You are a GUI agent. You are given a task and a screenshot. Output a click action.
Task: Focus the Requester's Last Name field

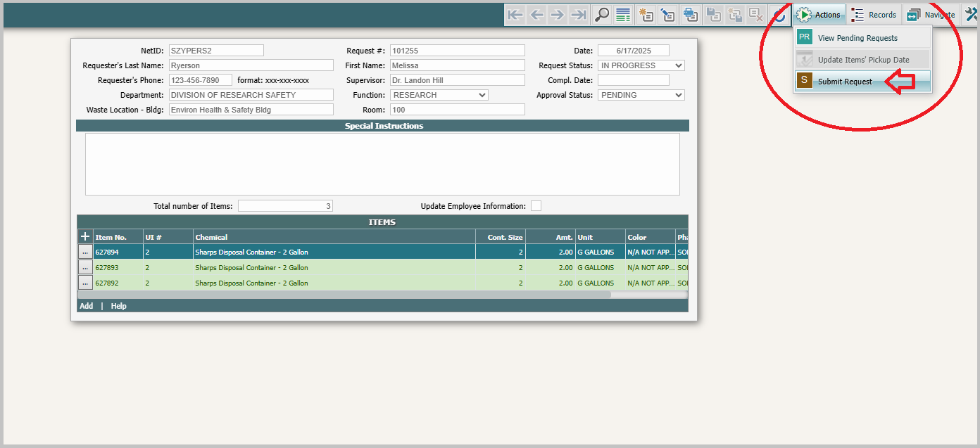251,65
